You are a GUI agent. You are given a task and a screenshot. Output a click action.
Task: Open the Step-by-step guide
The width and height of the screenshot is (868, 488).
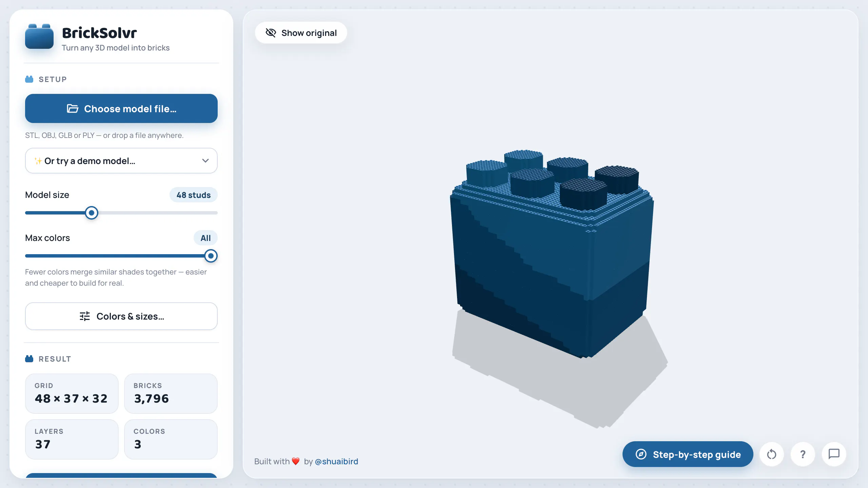(688, 454)
